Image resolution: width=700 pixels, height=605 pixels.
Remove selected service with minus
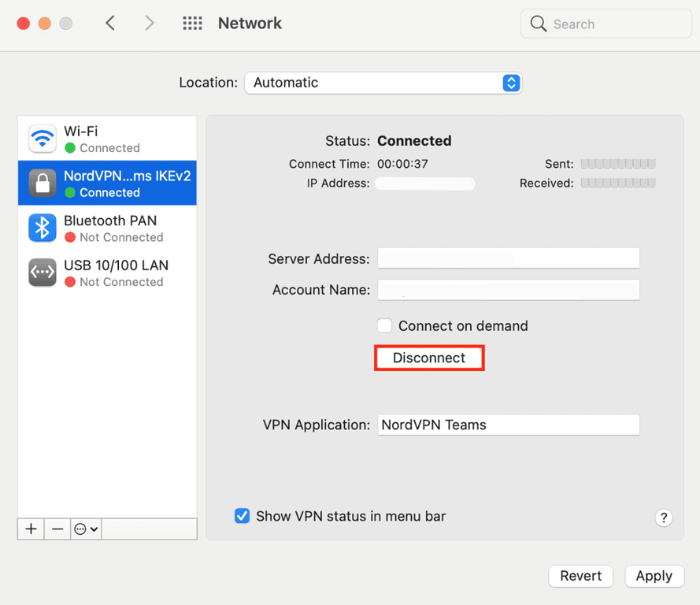click(57, 529)
